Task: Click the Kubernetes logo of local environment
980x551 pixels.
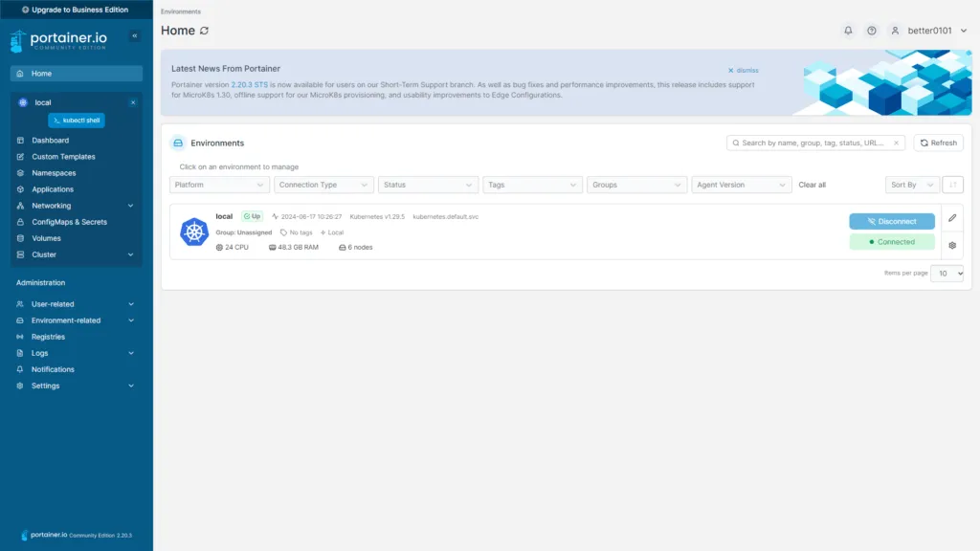Action: (x=194, y=231)
